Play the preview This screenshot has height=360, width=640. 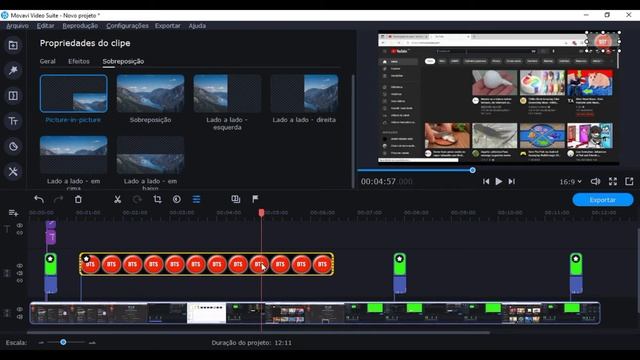click(x=498, y=181)
